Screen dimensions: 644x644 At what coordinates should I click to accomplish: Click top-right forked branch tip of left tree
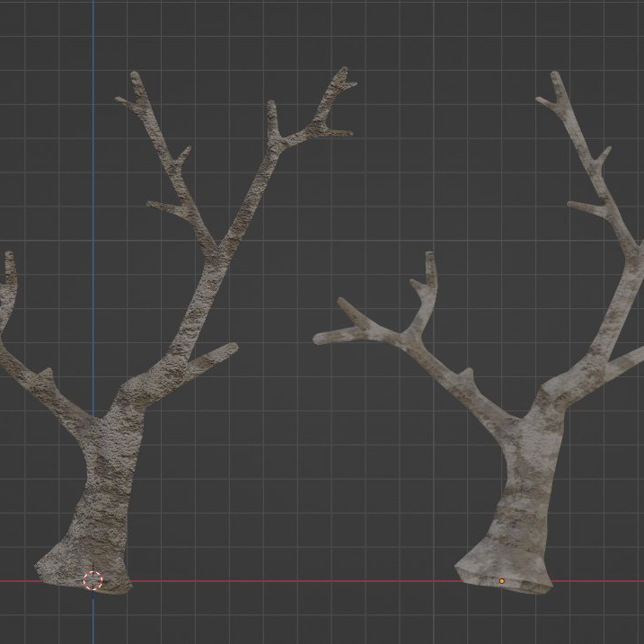pyautogui.click(x=340, y=75)
